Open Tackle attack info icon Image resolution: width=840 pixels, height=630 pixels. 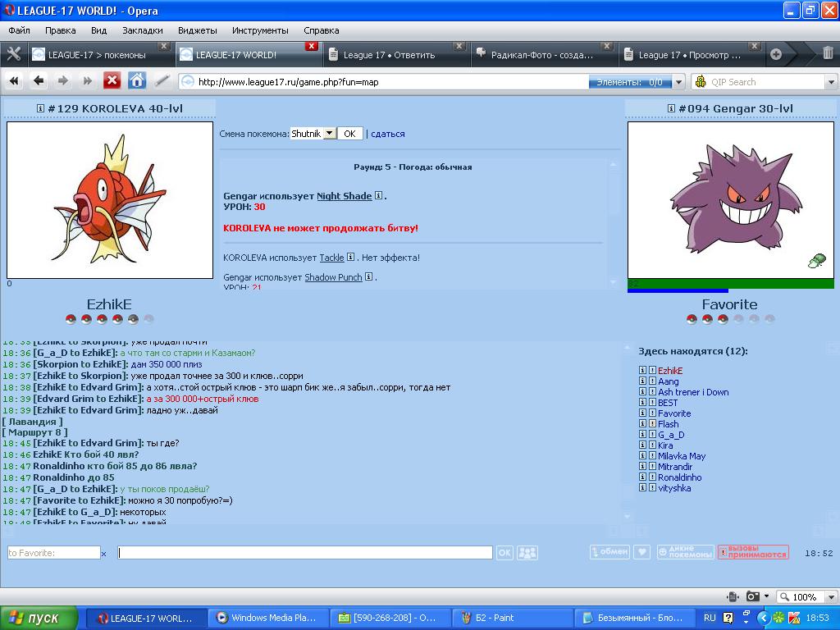(350, 257)
